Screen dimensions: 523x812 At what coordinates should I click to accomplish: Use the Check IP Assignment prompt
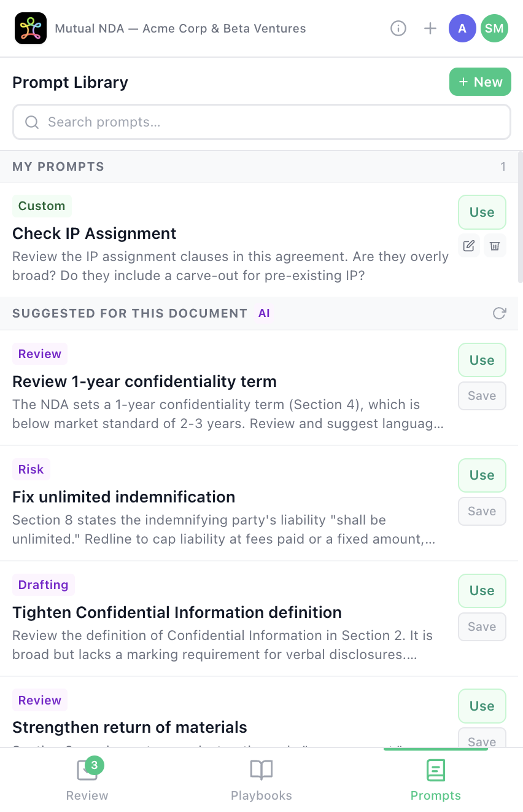[482, 212]
